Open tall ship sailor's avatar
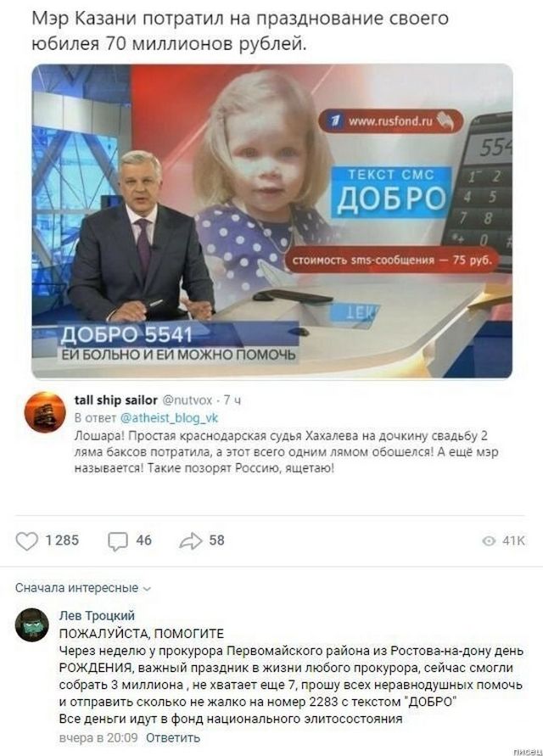 tap(45, 412)
